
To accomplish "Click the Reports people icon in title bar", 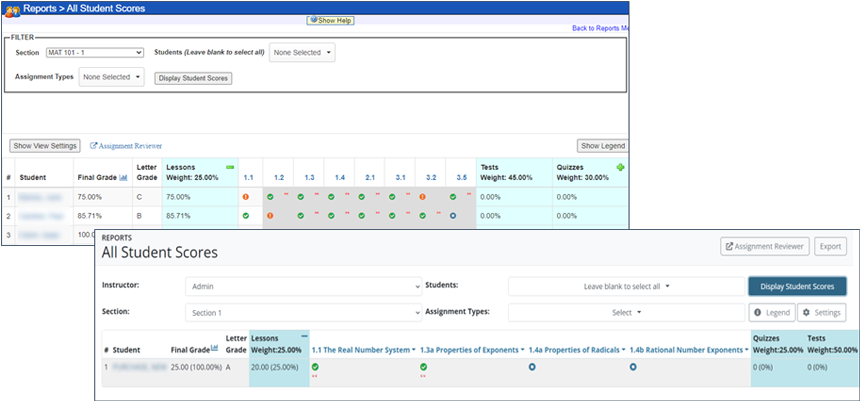I will [11, 8].
